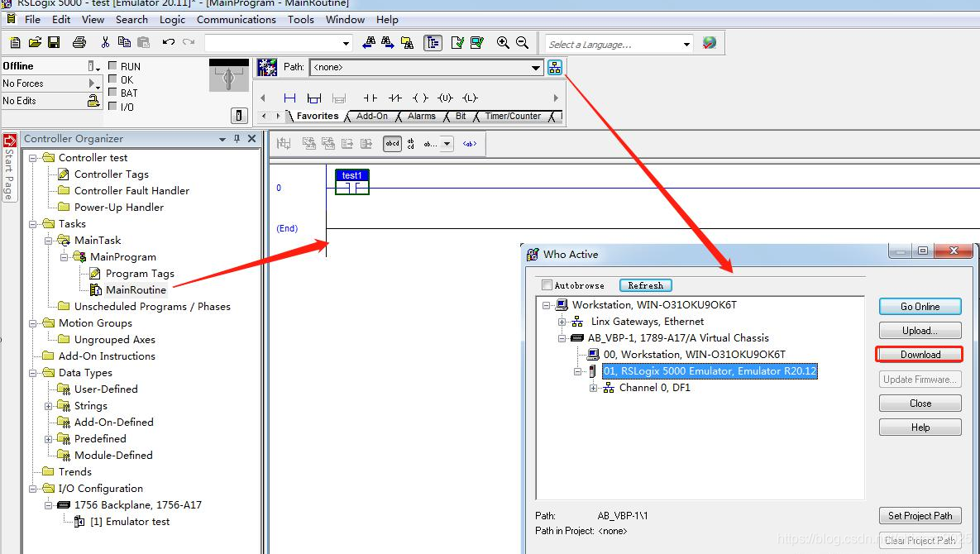This screenshot has width=980, height=554.
Task: Select the test1 contact on rung 0
Action: [x=351, y=182]
